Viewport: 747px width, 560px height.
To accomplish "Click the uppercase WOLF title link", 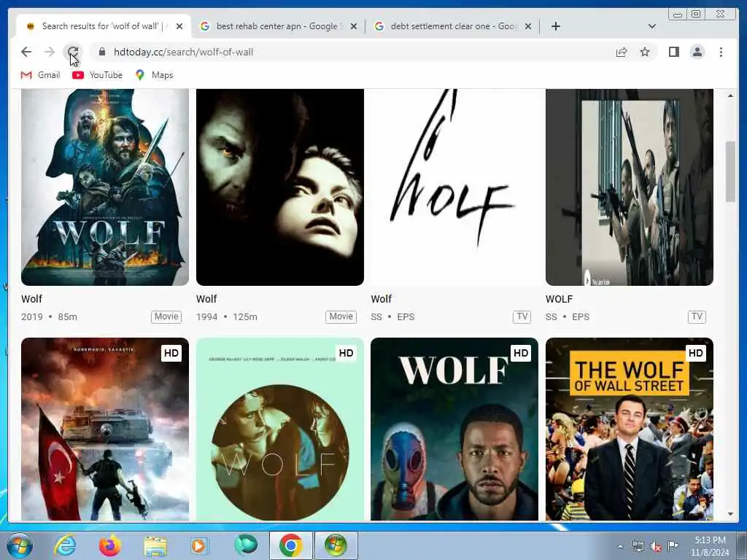I will pos(560,299).
